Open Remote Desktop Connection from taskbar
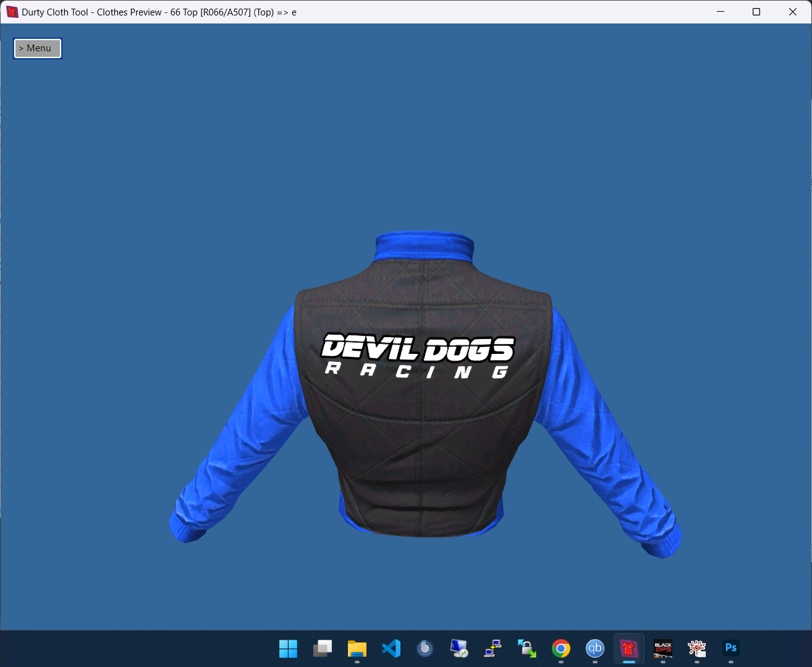 [459, 648]
